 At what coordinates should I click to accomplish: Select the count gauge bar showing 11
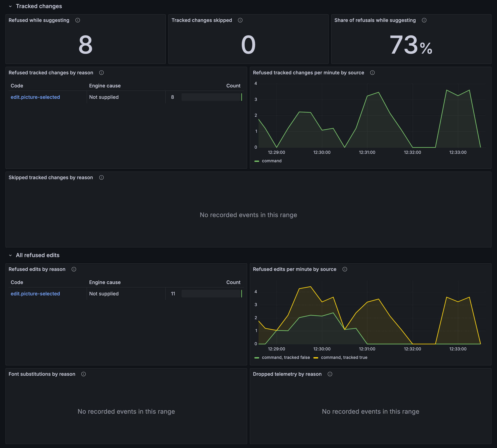point(212,294)
